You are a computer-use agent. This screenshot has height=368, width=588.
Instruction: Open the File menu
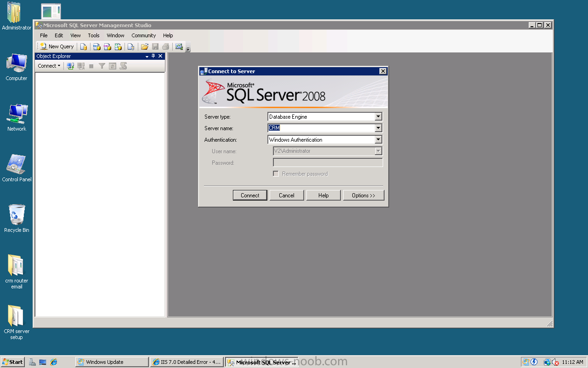tap(44, 35)
